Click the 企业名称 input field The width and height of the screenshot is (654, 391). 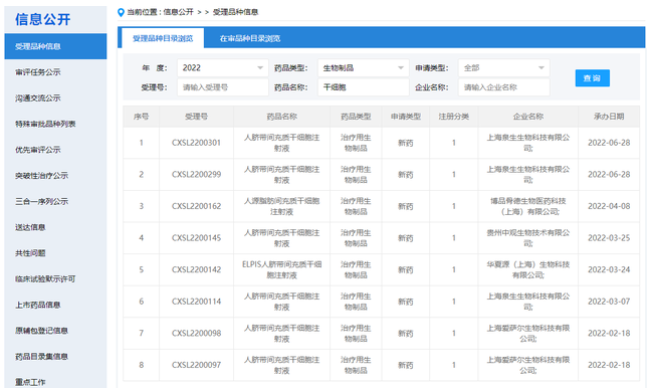point(503,87)
